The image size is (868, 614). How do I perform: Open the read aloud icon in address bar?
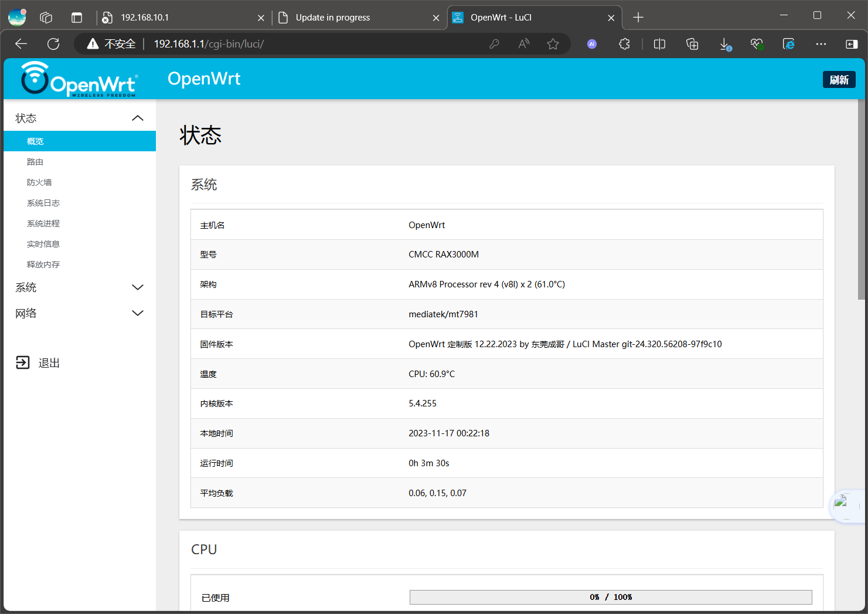523,44
